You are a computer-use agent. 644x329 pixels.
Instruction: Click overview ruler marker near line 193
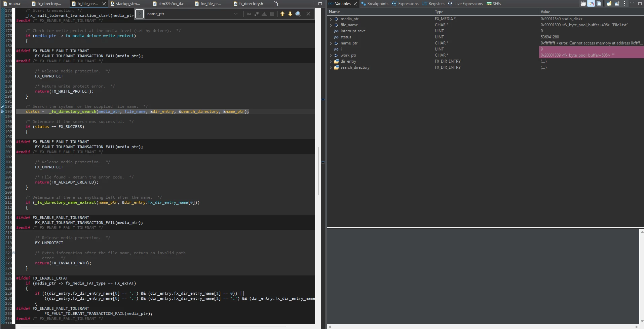pyautogui.click(x=323, y=100)
